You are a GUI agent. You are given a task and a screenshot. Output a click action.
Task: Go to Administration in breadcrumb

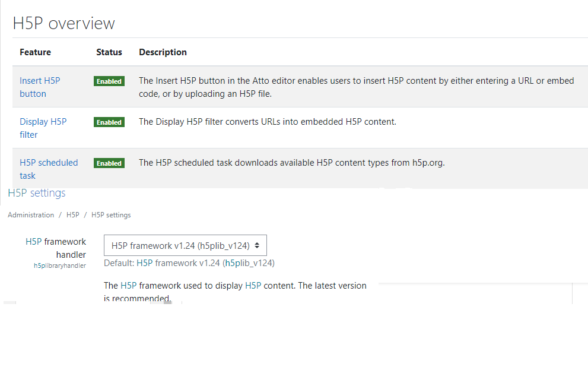tap(31, 215)
